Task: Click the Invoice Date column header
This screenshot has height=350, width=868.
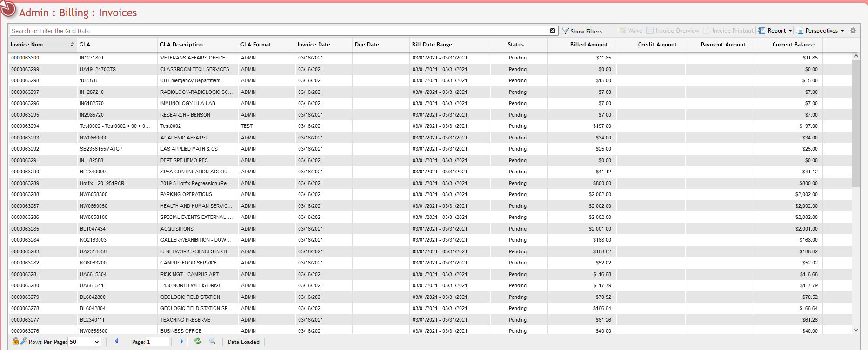Action: [x=314, y=45]
